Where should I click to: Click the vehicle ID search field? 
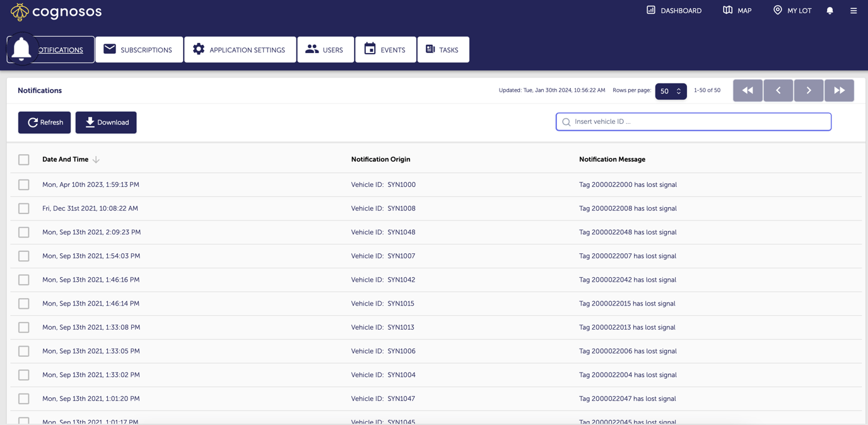[x=693, y=121]
